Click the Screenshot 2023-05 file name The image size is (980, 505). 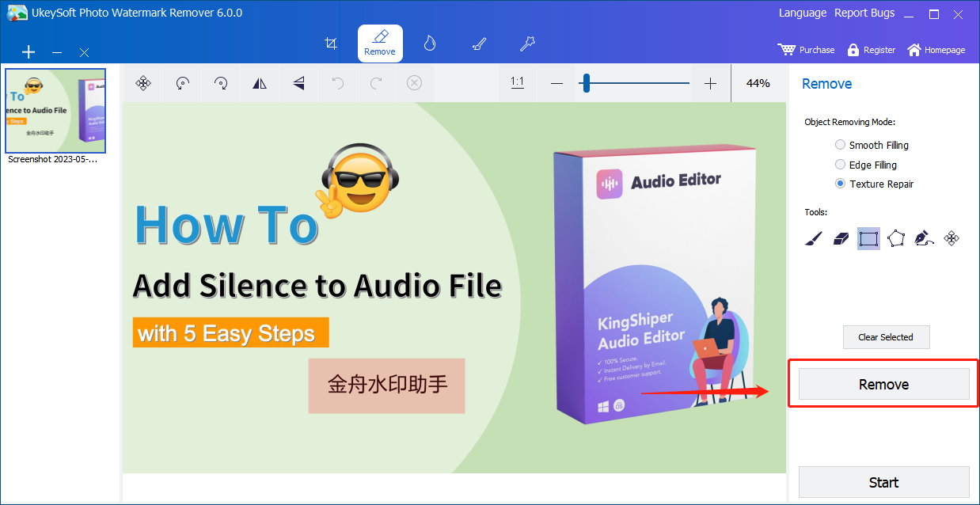click(53, 159)
